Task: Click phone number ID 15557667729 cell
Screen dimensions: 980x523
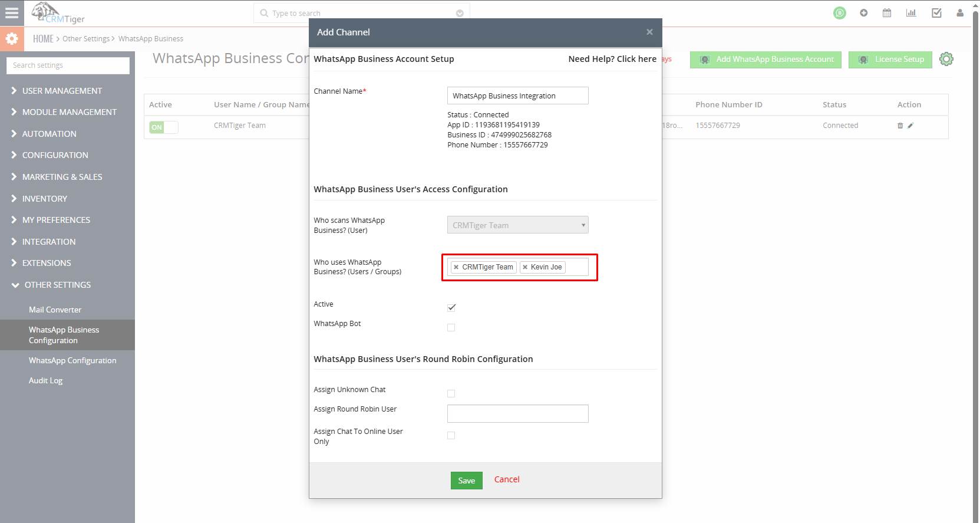Action: (718, 126)
